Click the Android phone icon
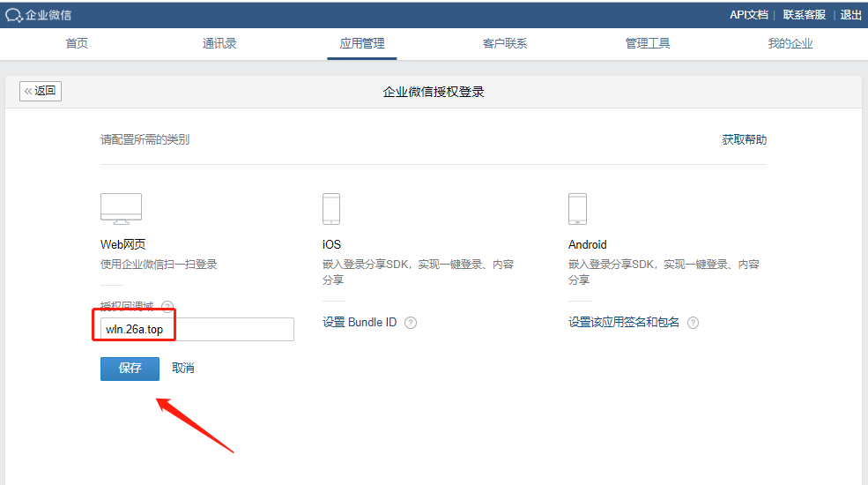Image resolution: width=868 pixels, height=485 pixels. point(577,209)
